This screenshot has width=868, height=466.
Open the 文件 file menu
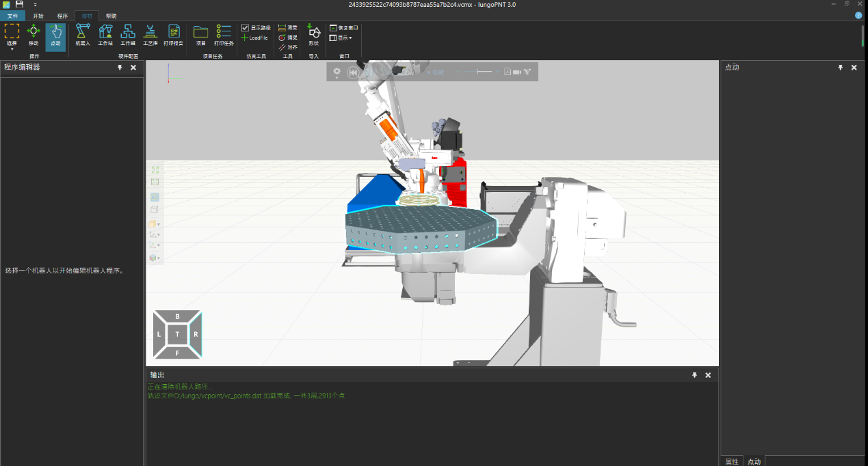click(12, 16)
